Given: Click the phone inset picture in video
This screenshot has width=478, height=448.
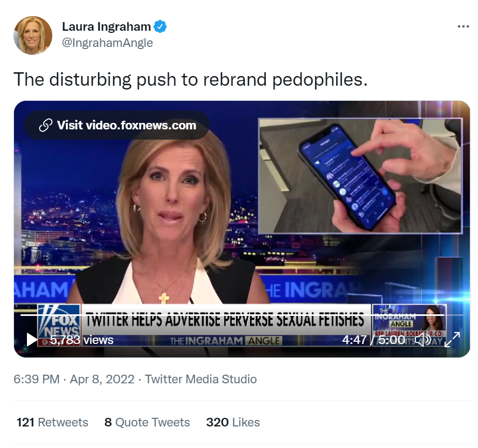Looking at the screenshot, I should pyautogui.click(x=361, y=176).
